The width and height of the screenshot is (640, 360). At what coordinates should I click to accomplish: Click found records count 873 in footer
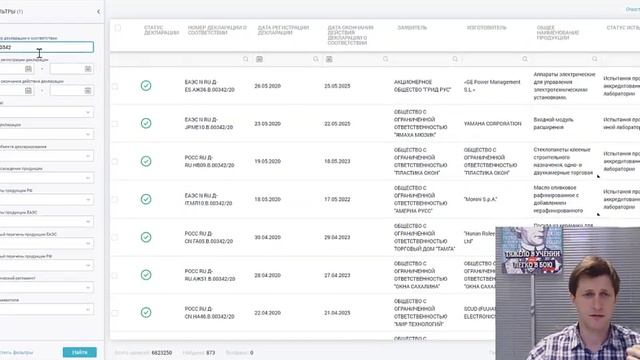pyautogui.click(x=211, y=353)
